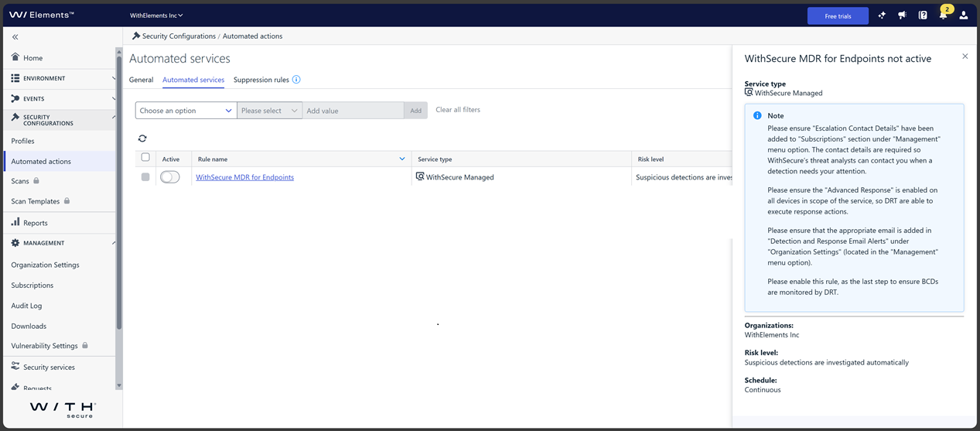
Task: Click the Suppression rules info icon
Action: [x=296, y=80]
